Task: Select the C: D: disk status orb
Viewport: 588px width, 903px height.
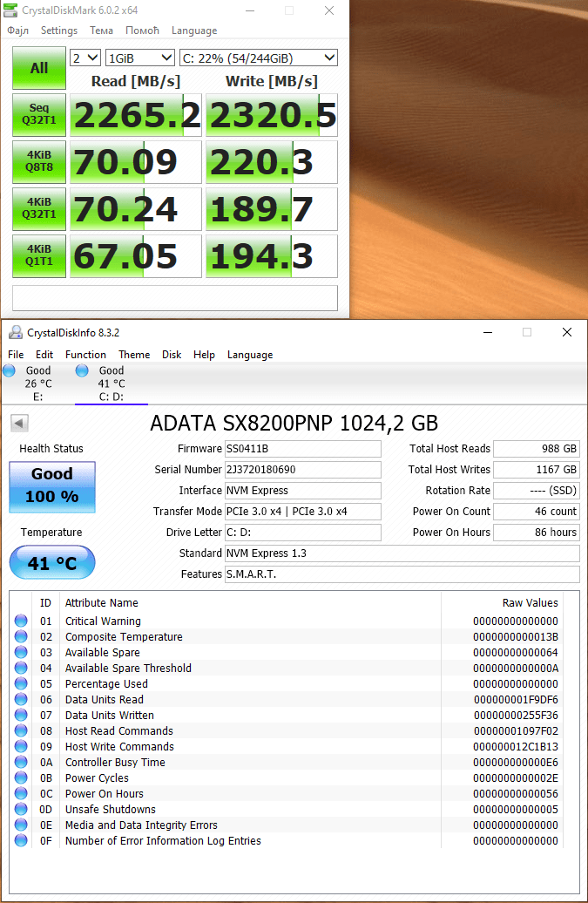Action: 82,370
